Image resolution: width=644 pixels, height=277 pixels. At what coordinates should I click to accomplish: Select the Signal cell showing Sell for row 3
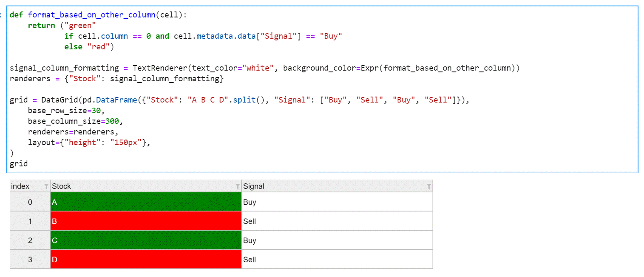pos(337,259)
